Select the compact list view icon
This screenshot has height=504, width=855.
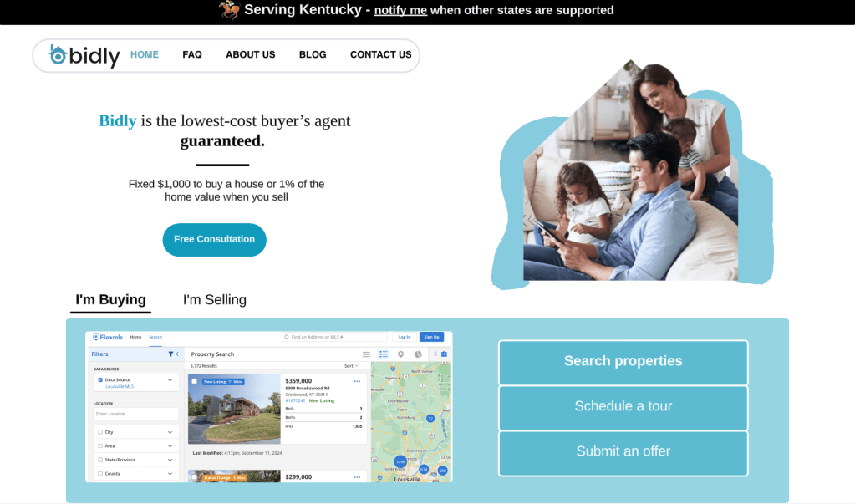tap(366, 354)
